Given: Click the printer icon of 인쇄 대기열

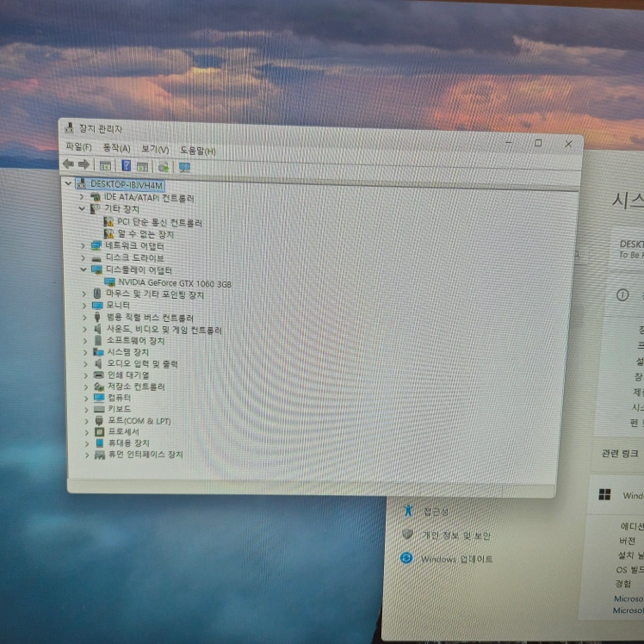Looking at the screenshot, I should (x=98, y=375).
